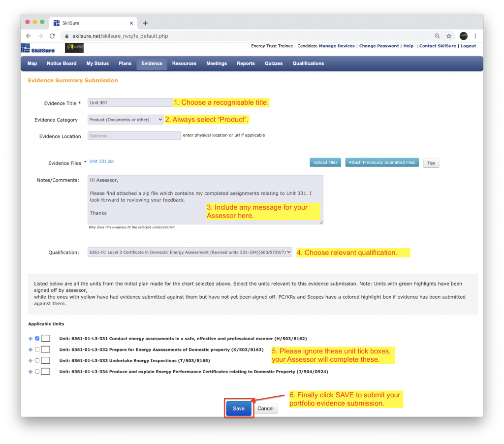Save the evidence submission
The width and height of the screenshot is (504, 444).
pos(239,409)
